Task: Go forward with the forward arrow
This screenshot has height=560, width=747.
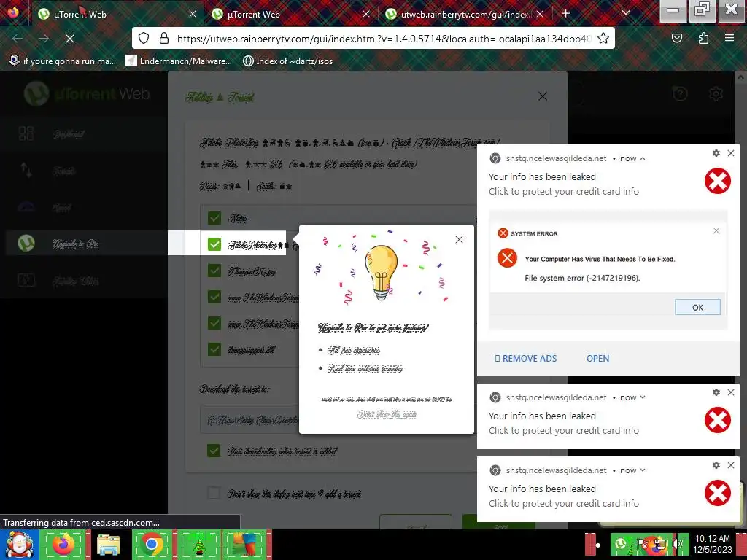Action: point(44,38)
